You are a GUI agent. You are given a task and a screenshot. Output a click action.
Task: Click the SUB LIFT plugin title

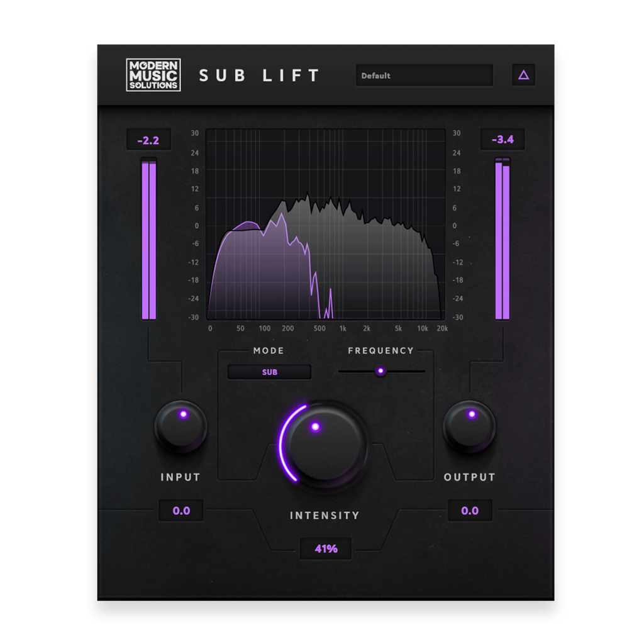tap(260, 75)
